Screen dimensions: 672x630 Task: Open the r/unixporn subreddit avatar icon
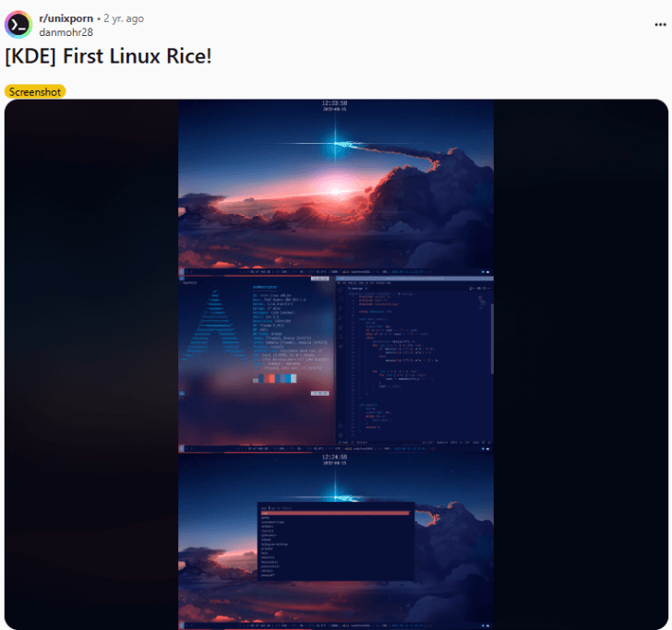click(18, 24)
